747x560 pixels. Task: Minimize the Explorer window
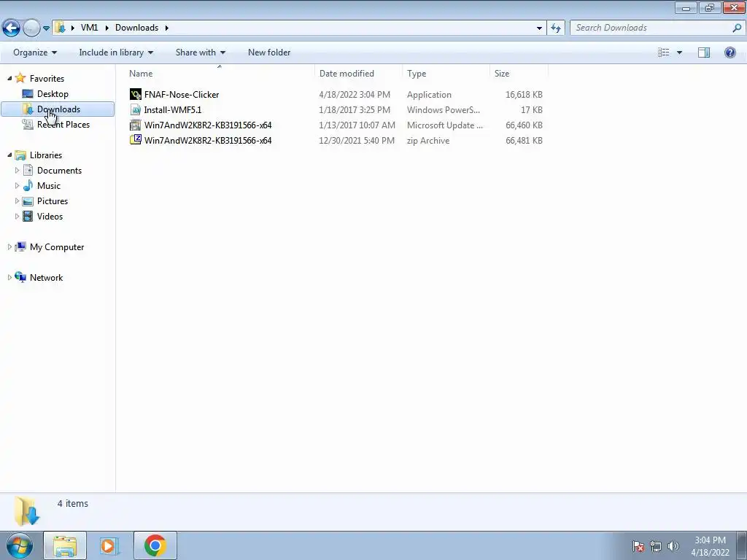(x=686, y=7)
